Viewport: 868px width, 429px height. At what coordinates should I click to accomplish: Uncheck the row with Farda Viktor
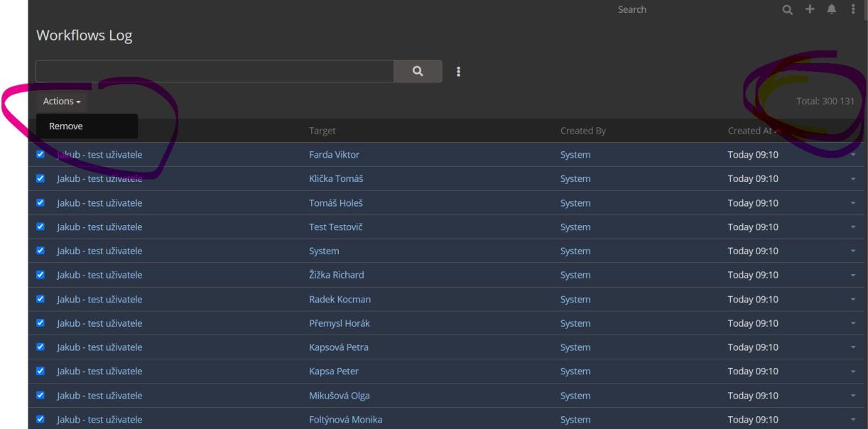40,155
